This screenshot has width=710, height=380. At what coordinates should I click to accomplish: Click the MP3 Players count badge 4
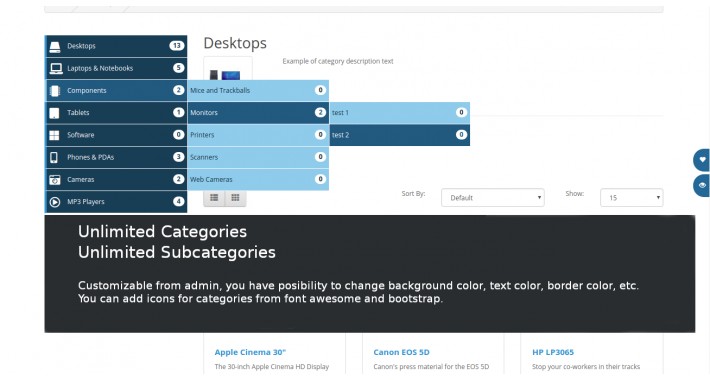click(x=178, y=202)
